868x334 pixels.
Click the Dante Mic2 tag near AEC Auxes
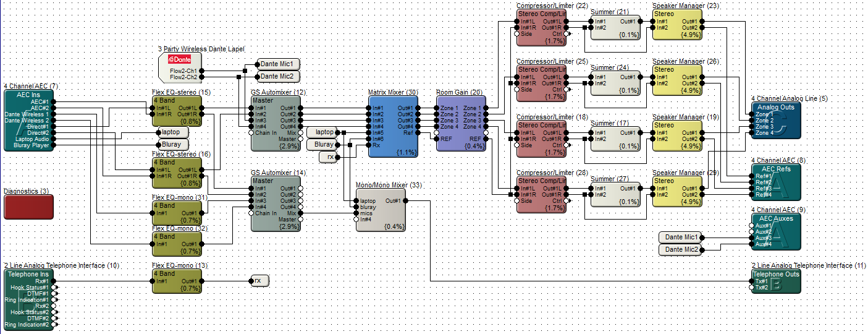click(x=680, y=249)
